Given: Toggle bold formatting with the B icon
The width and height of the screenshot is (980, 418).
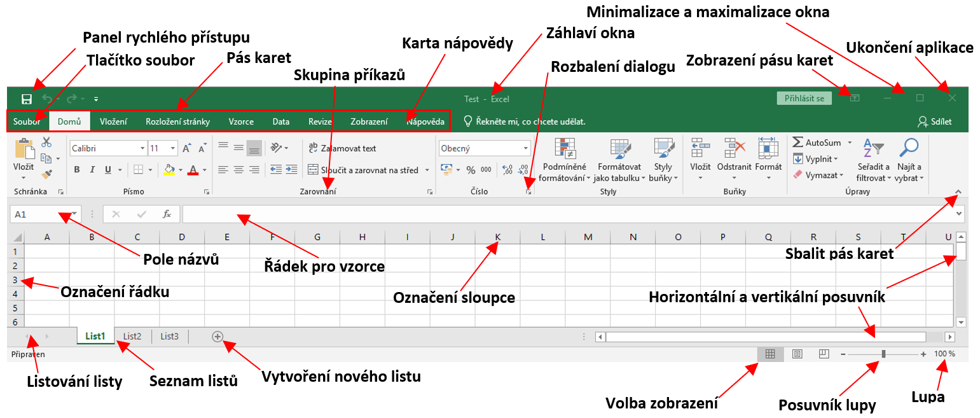Looking at the screenshot, I should click(76, 170).
